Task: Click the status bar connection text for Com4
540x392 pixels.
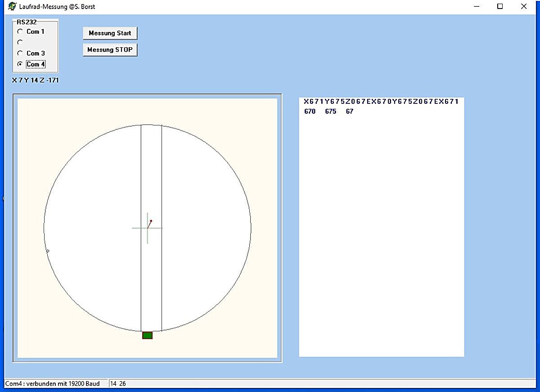Action: (x=52, y=383)
